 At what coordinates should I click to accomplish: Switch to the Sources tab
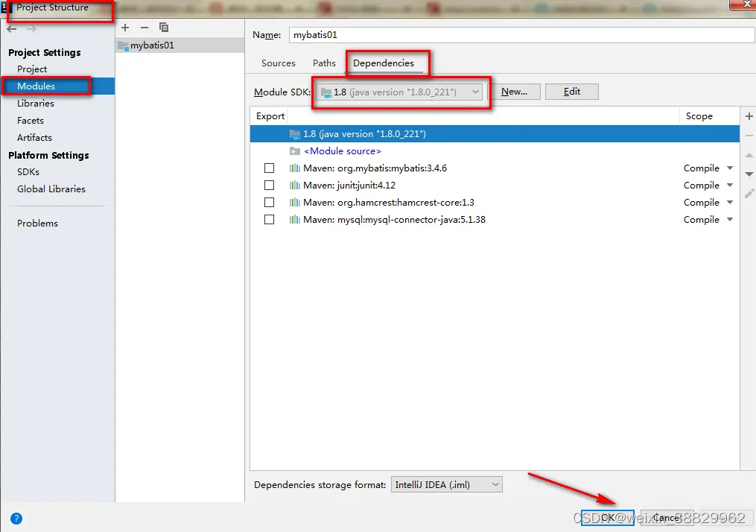point(278,63)
